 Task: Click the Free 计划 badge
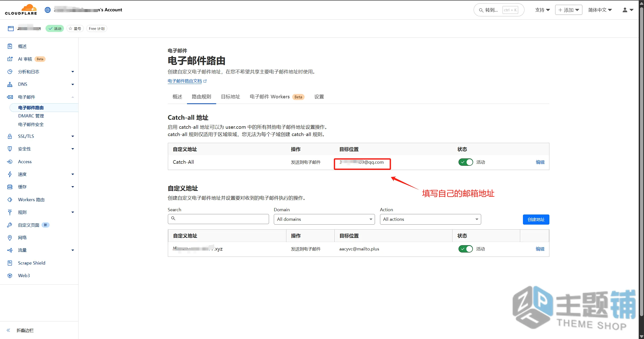click(x=97, y=28)
